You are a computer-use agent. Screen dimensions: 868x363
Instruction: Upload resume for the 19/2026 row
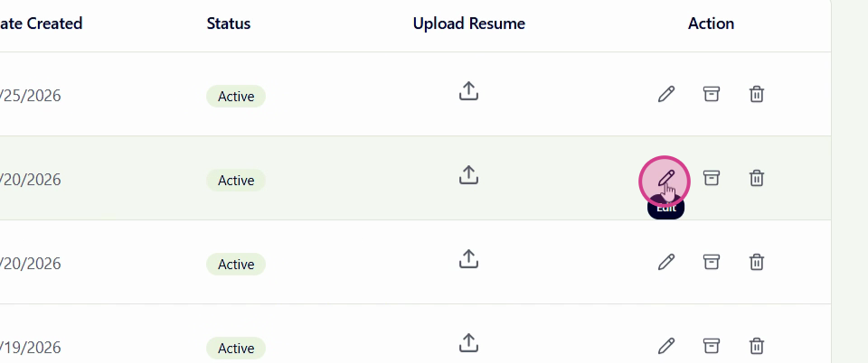[468, 343]
